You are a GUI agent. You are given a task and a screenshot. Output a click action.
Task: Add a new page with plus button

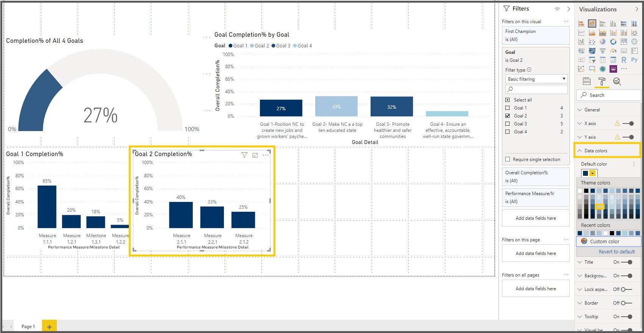(x=49, y=327)
